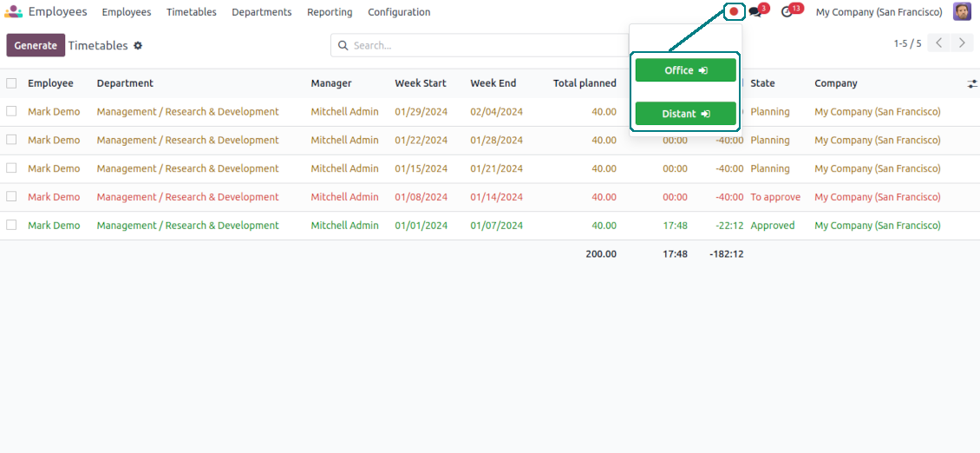This screenshot has width=980, height=453.
Task: Sort by the Company column header
Action: click(x=836, y=83)
